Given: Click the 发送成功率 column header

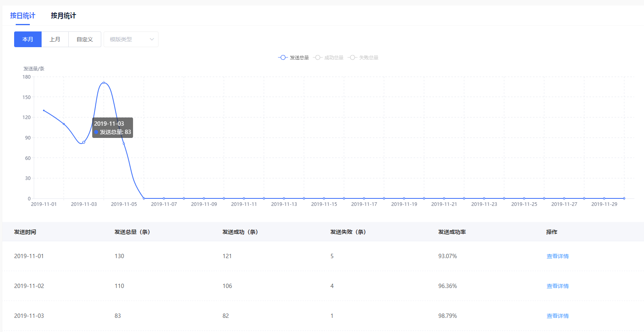Looking at the screenshot, I should [x=452, y=232].
